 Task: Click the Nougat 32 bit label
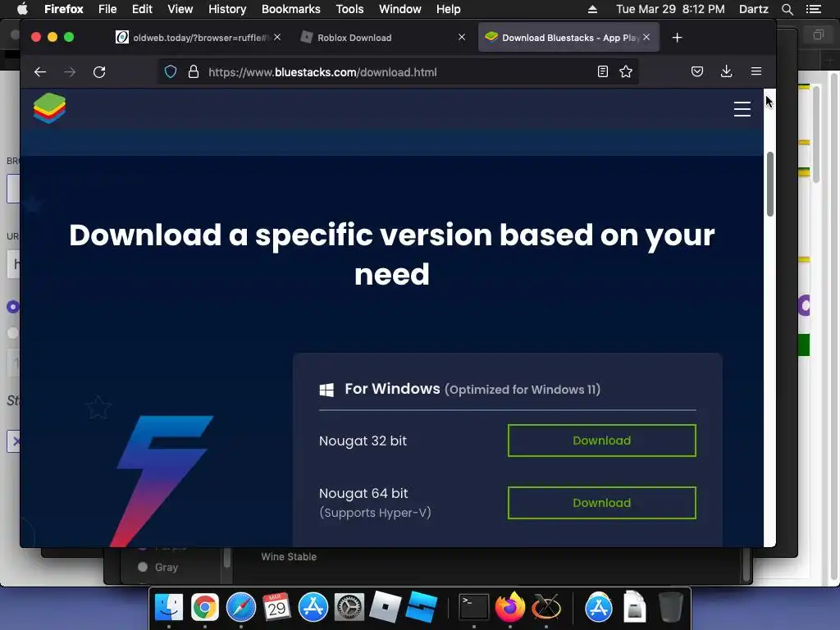(363, 441)
